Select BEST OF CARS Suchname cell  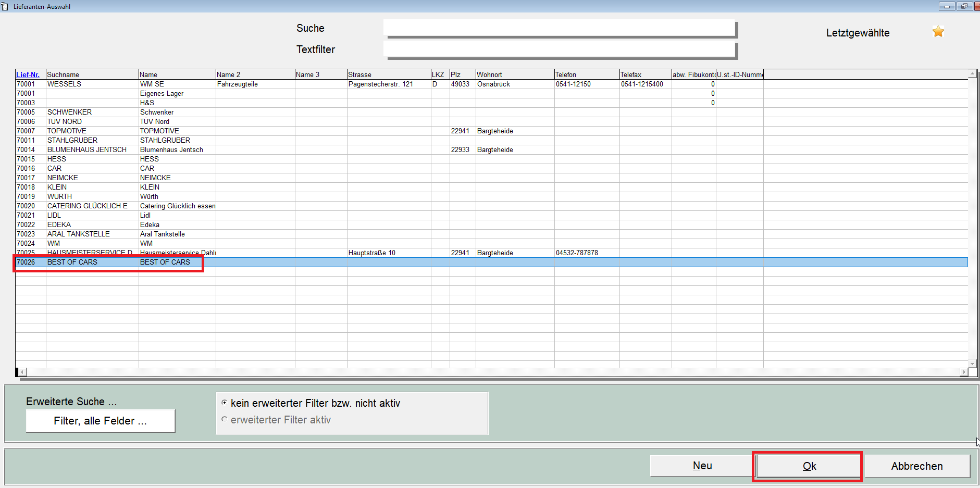[x=92, y=262]
